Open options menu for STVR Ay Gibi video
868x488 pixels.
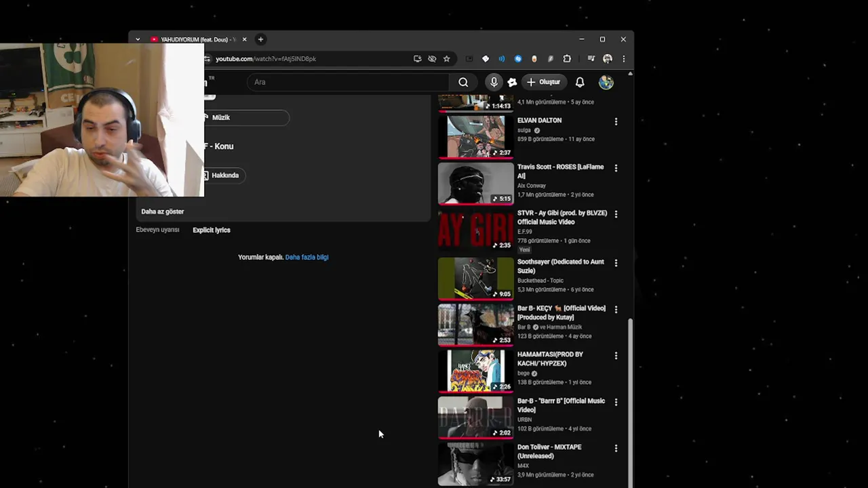tap(616, 214)
